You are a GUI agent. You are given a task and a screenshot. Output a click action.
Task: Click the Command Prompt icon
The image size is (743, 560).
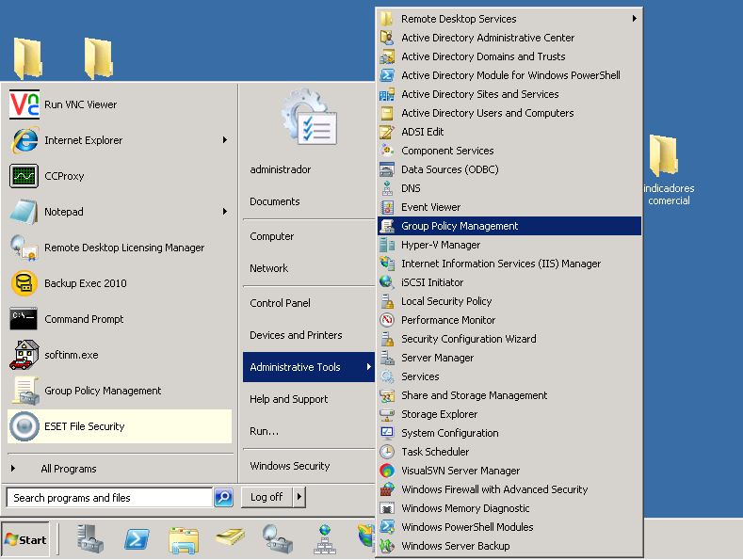click(24, 319)
